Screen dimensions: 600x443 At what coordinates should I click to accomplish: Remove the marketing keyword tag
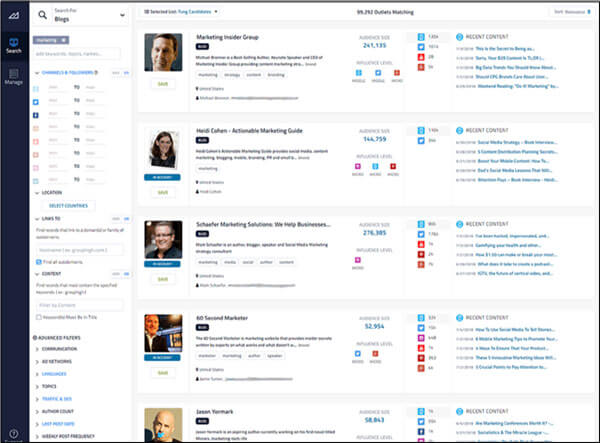[64, 40]
